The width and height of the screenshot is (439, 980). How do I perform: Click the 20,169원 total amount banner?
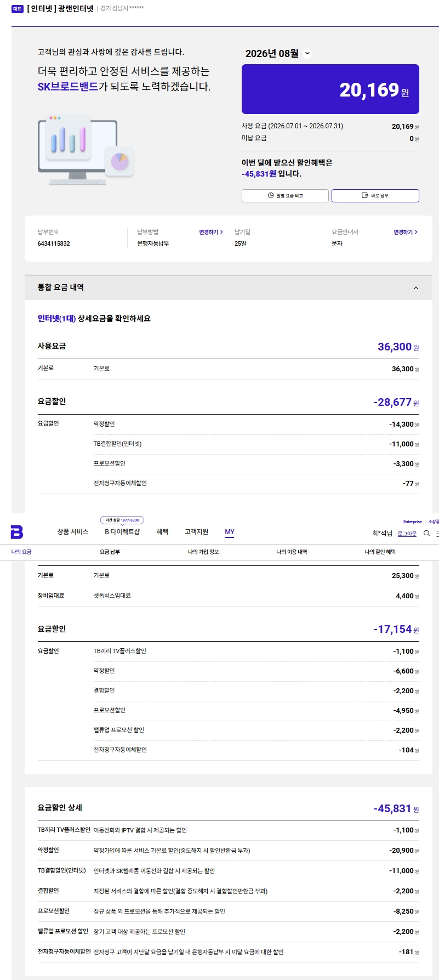(x=330, y=89)
